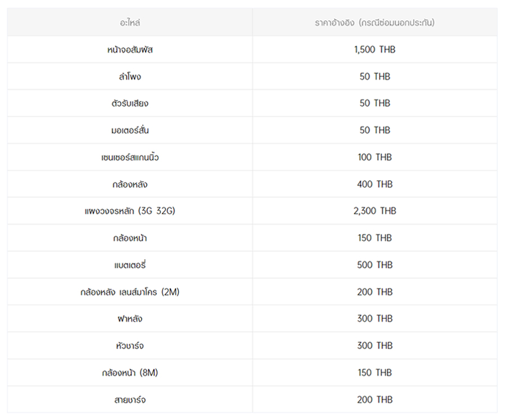506x420 pixels.
Task: Select the แบตเตอรี่ part name
Action: [x=130, y=265]
